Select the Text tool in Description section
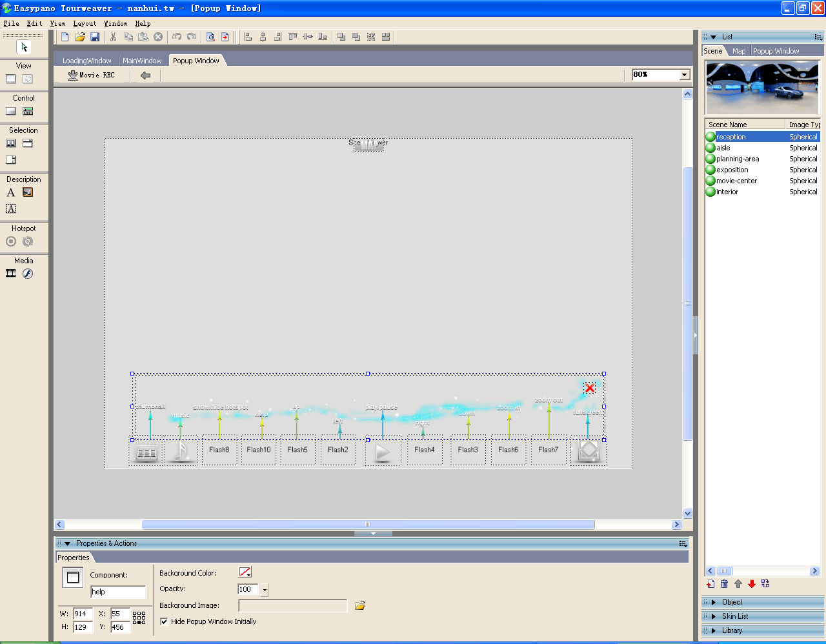Image resolution: width=826 pixels, height=644 pixels. tap(11, 192)
